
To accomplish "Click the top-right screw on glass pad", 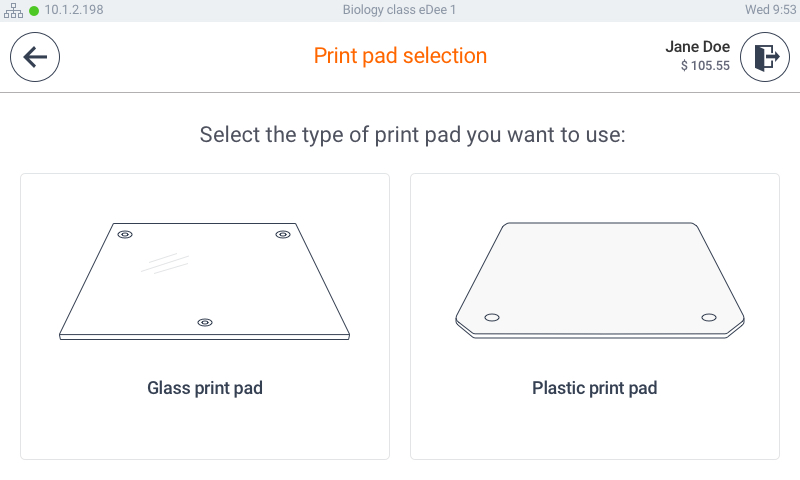I will pos(283,235).
